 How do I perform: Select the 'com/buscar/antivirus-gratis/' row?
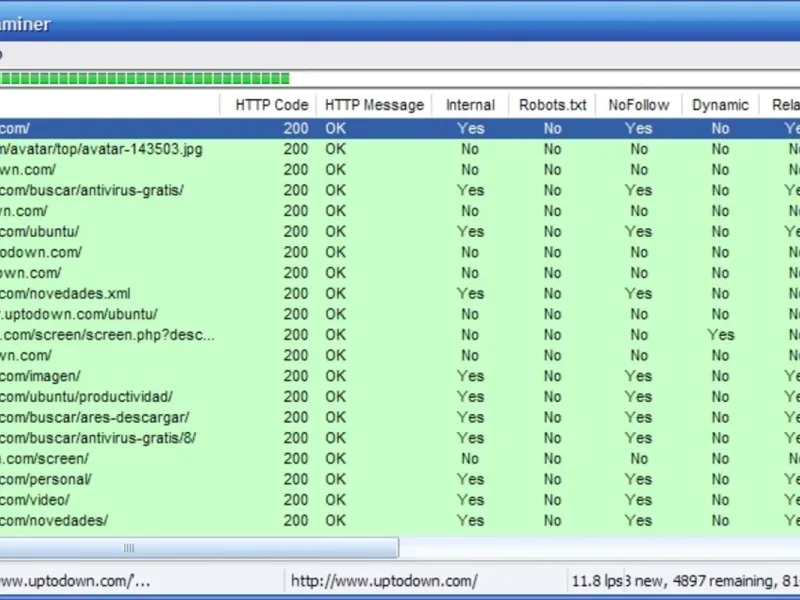click(400, 190)
